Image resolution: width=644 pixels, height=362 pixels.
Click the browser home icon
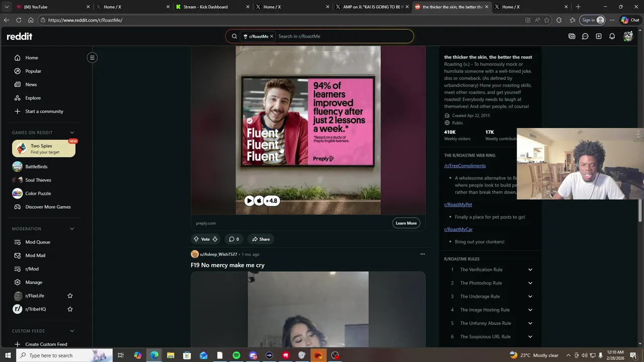pos(31,20)
